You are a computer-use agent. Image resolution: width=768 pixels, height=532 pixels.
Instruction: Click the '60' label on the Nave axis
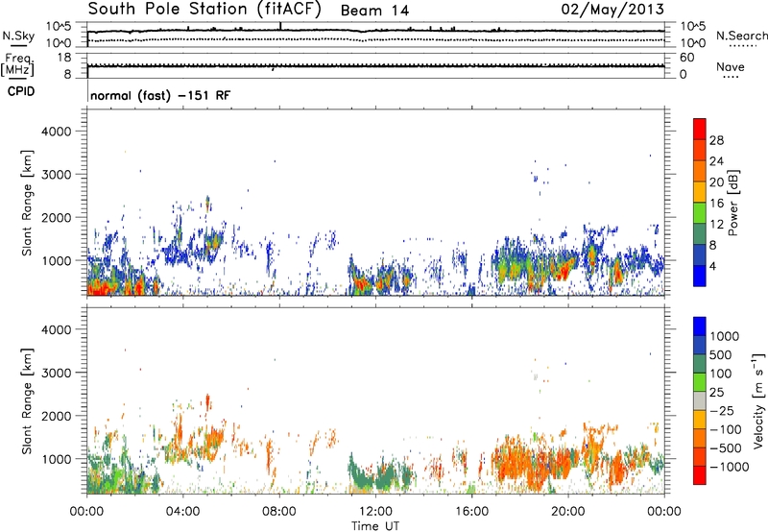pyautogui.click(x=686, y=58)
